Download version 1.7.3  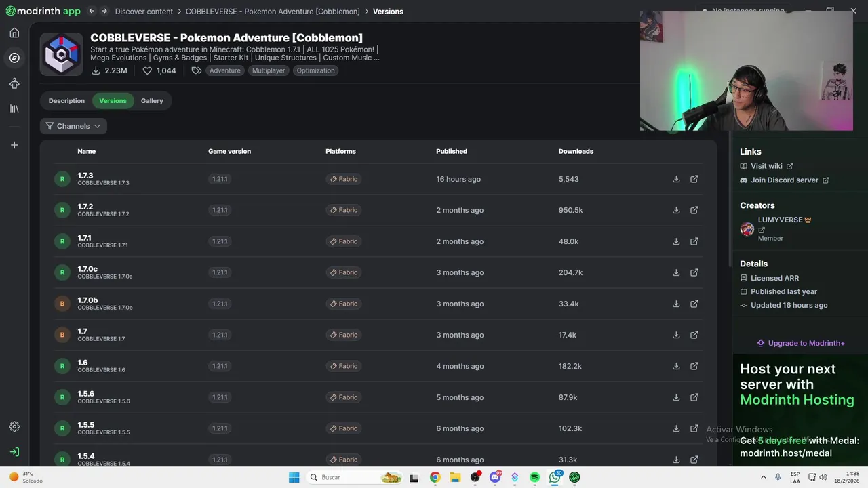[x=676, y=179]
